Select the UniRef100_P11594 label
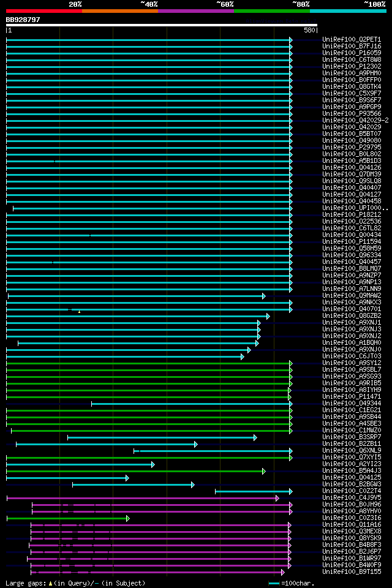The image size is (392, 588). pyautogui.click(x=352, y=242)
